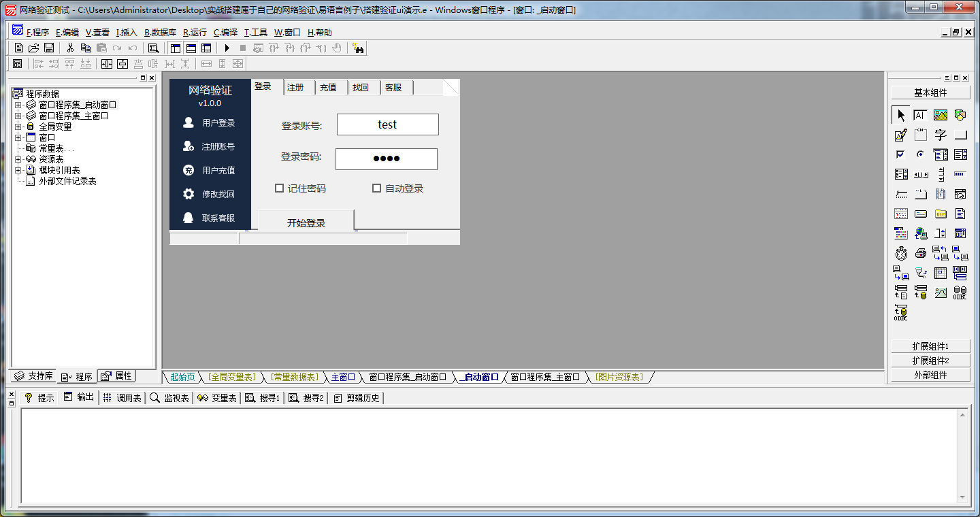
Task: Toggle the 自动登录 checkbox
Action: [x=376, y=188]
